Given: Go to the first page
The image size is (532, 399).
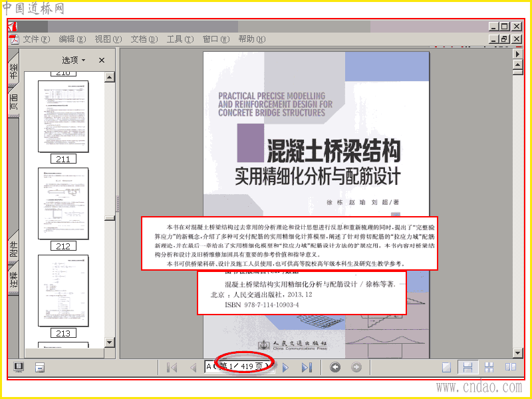Looking at the screenshot, I should pyautogui.click(x=172, y=368).
